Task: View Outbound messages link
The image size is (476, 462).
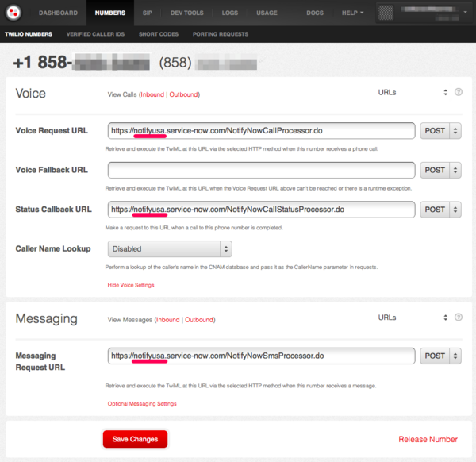Action: point(199,320)
